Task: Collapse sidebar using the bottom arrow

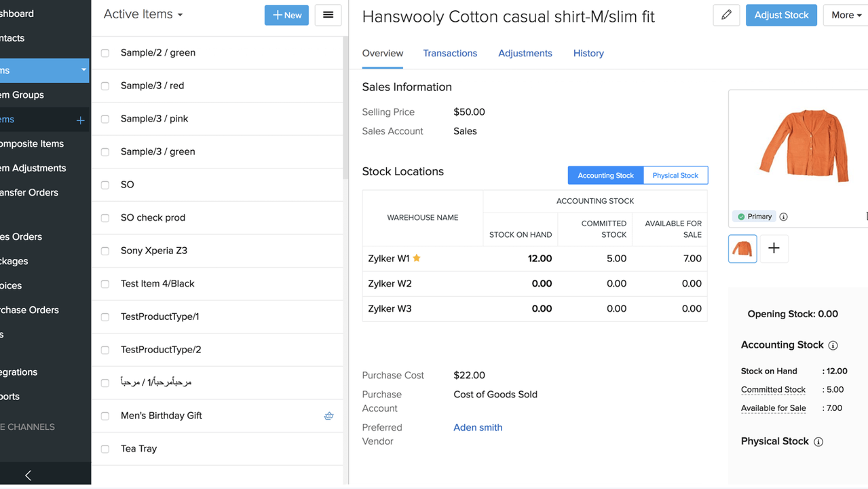Action: click(x=28, y=475)
